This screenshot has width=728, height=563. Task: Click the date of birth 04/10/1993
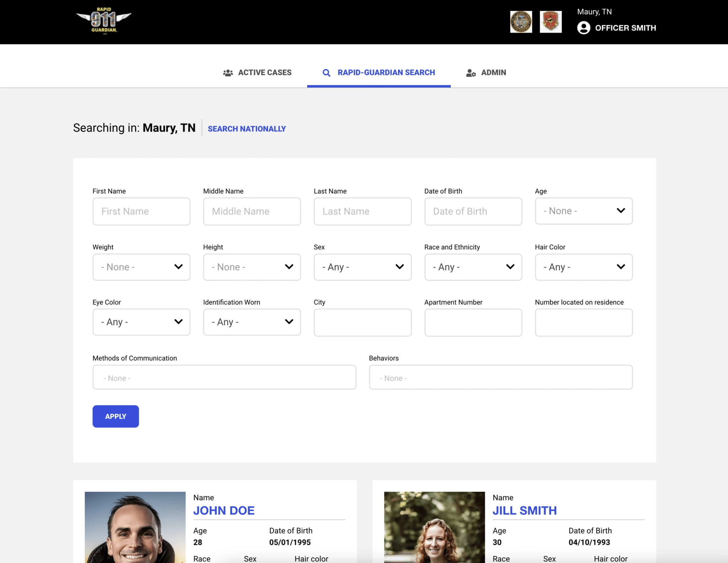[x=589, y=542]
